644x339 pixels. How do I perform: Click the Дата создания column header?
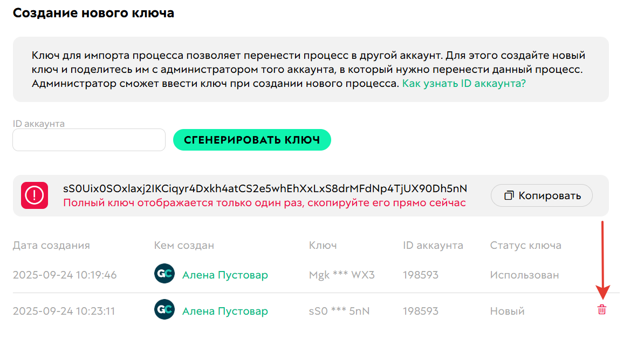click(51, 246)
